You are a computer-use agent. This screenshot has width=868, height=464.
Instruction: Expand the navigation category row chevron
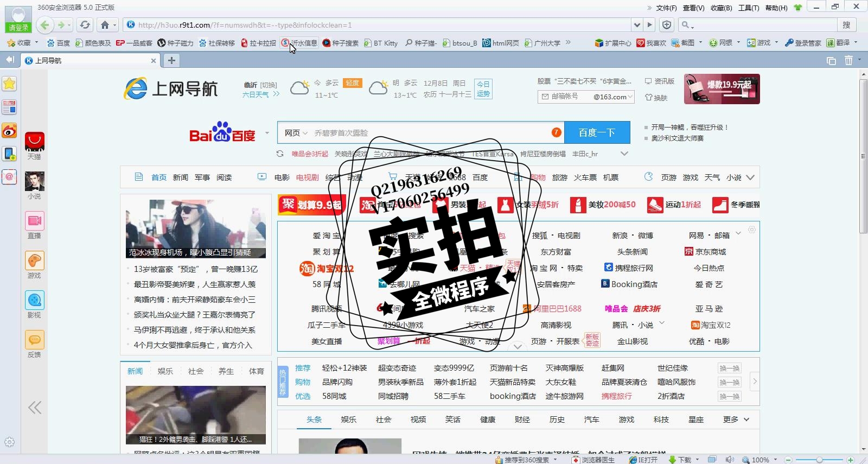750,177
